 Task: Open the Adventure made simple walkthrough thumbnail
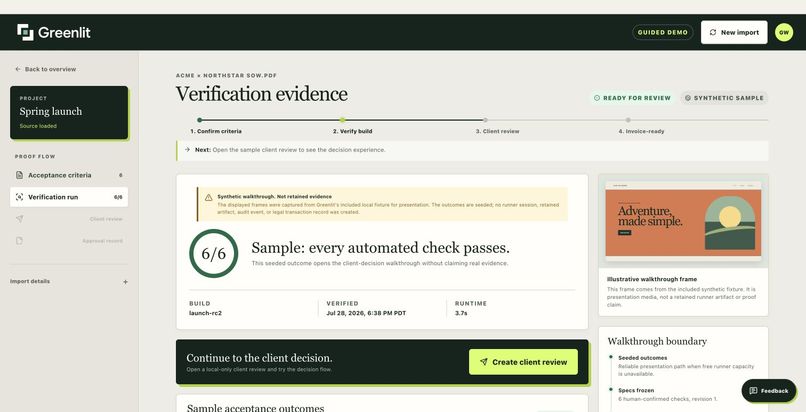[683, 221]
